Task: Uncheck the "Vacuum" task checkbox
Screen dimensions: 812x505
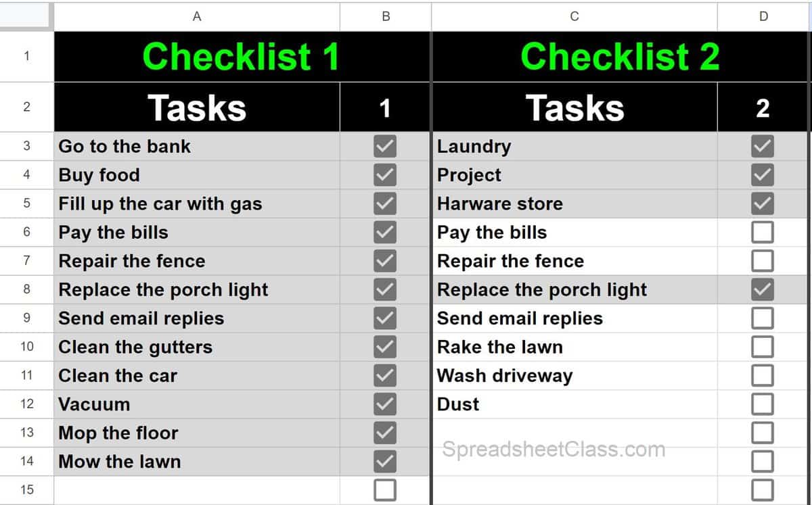Action: point(384,404)
